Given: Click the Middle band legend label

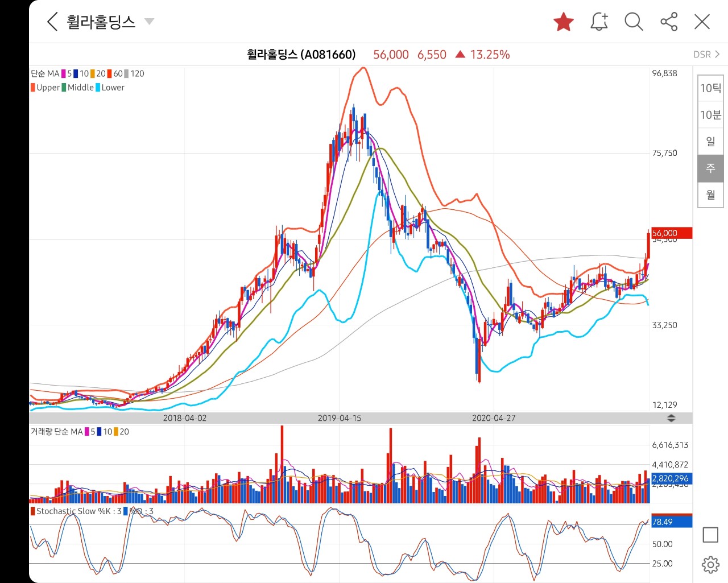Looking at the screenshot, I should (x=80, y=88).
